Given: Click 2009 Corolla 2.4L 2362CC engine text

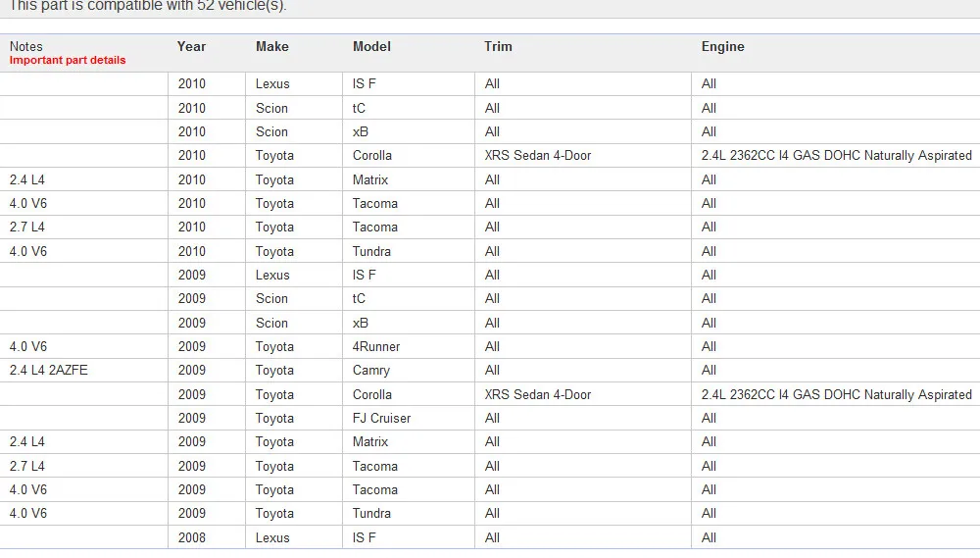Looking at the screenshot, I should (836, 395).
